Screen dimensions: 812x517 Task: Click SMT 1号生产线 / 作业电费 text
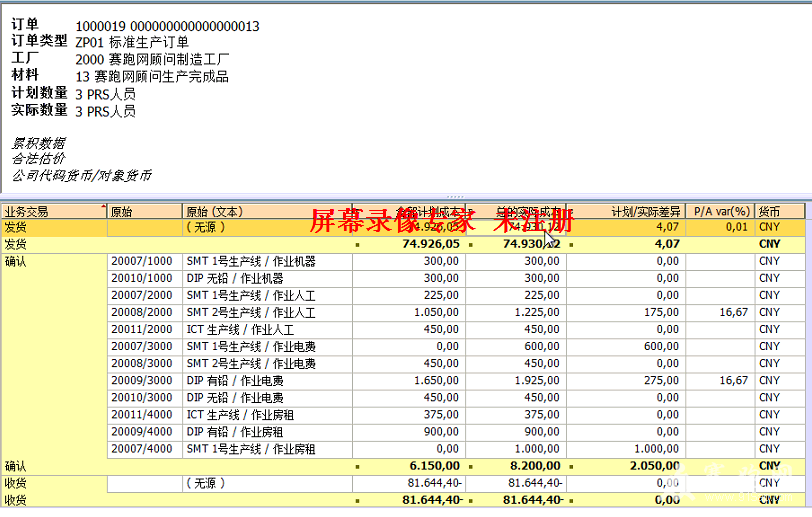tap(251, 346)
